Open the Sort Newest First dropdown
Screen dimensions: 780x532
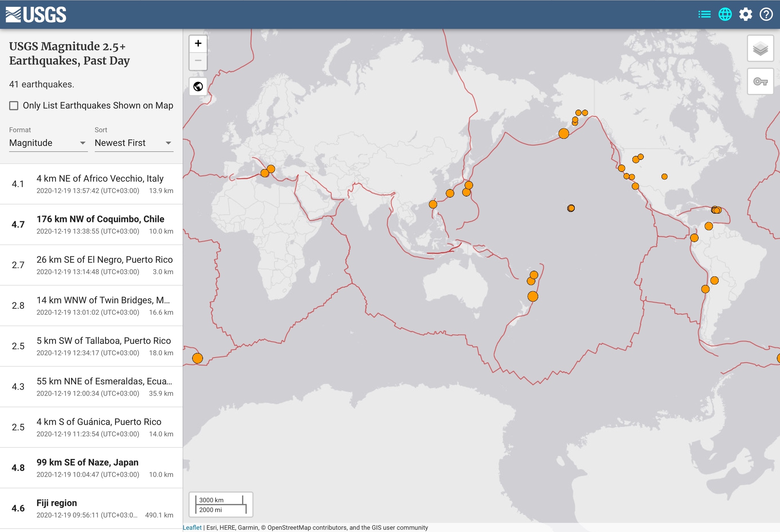pos(134,143)
